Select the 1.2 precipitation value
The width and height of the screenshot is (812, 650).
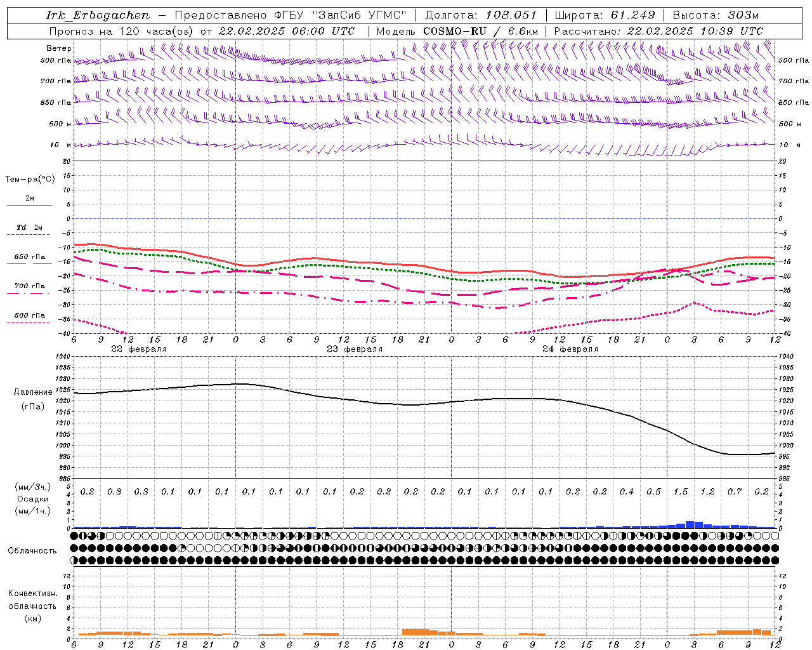tap(707, 492)
